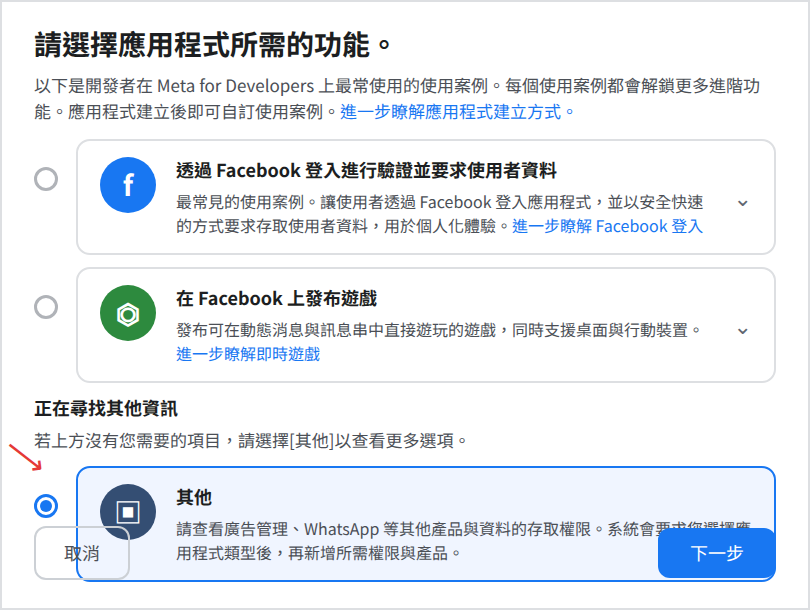The width and height of the screenshot is (810, 610).
Task: Click the 正在尋找其他資訊 section heading
Action: point(106,409)
